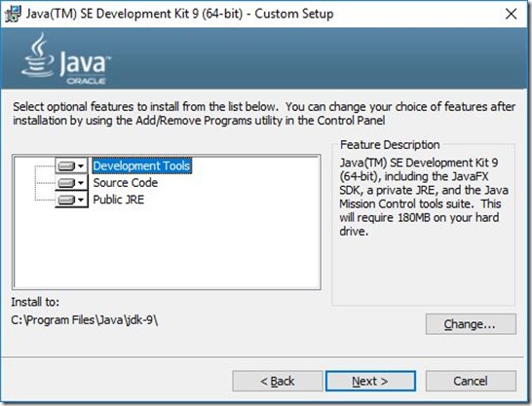Click the Feature Description heading
Viewport: 532px width, 406px height.
[x=390, y=145]
